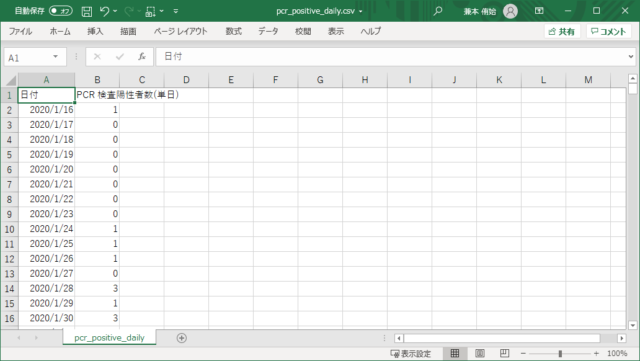Viewport: 640px width, 361px height.
Task: Select the pcr_positive_daily sheet tab
Action: (109, 338)
